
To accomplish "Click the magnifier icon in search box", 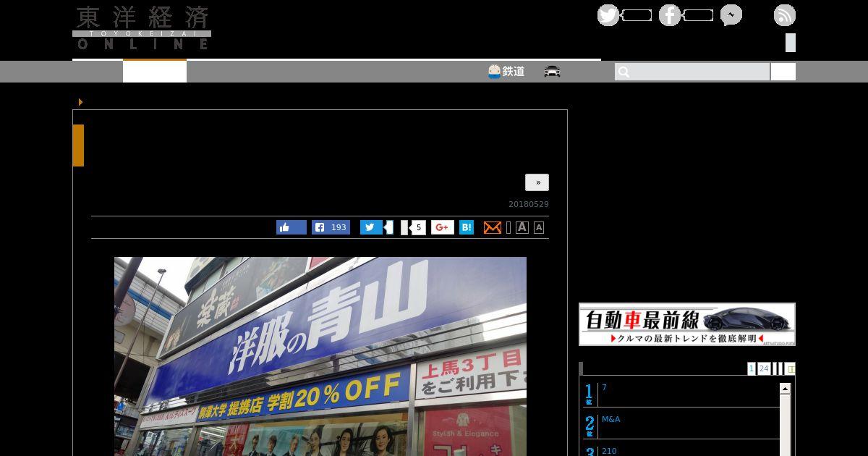I will (624, 72).
